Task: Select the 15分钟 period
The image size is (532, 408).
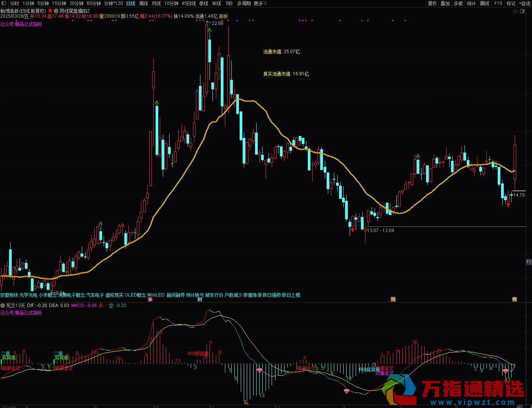Action: click(x=59, y=3)
